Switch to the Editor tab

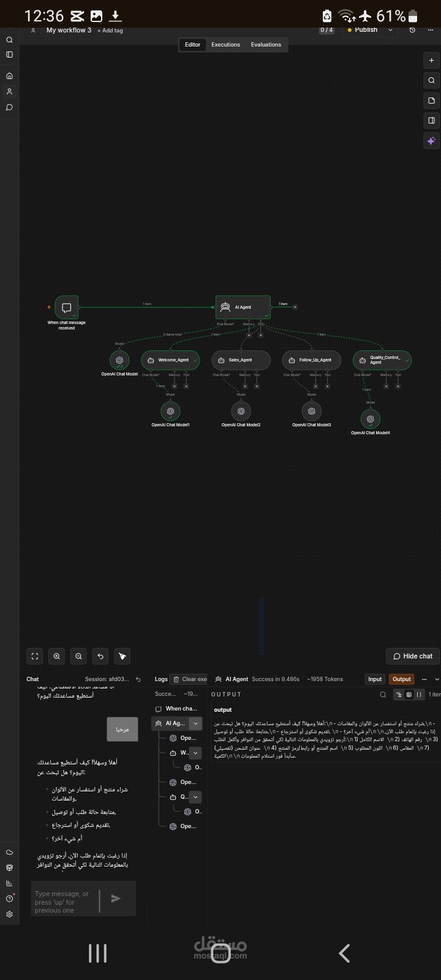pyautogui.click(x=192, y=45)
